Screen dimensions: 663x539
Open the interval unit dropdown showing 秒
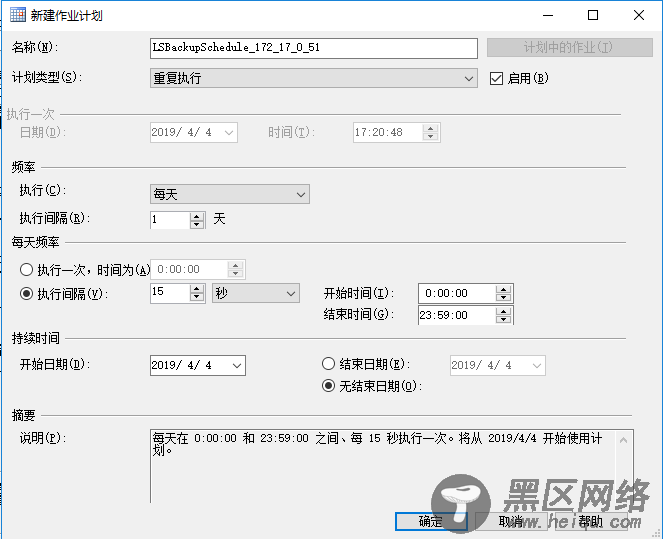coord(256,293)
